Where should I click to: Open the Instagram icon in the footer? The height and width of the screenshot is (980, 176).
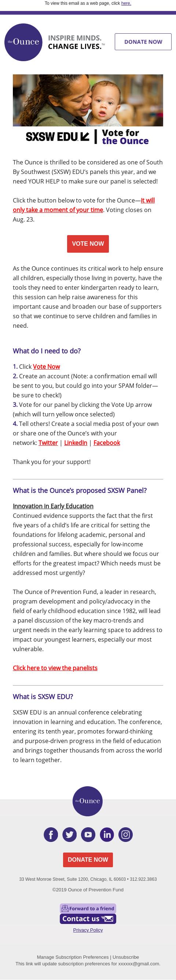point(126,835)
